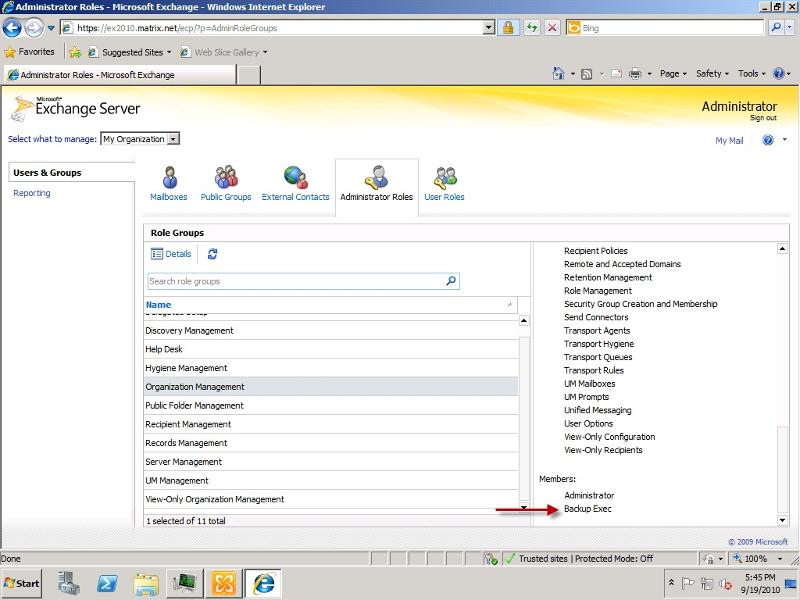Click the Add to Favorites bar icon

pos(75,52)
